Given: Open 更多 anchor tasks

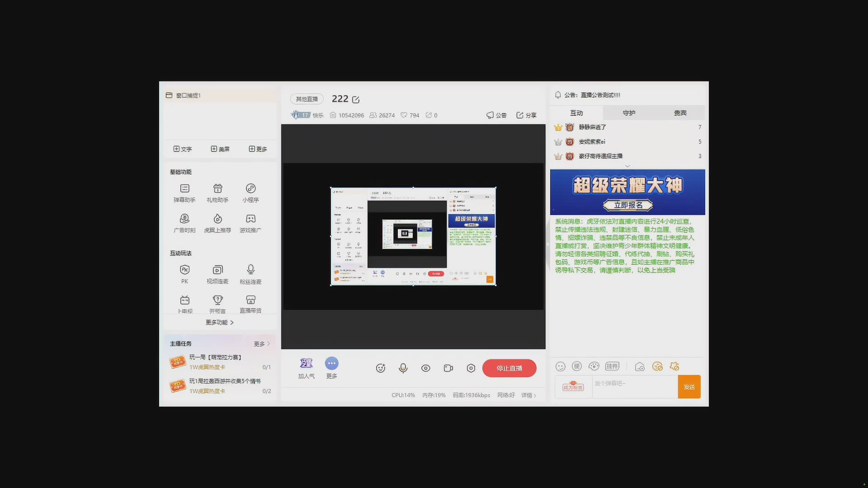Looking at the screenshot, I should [x=262, y=344].
